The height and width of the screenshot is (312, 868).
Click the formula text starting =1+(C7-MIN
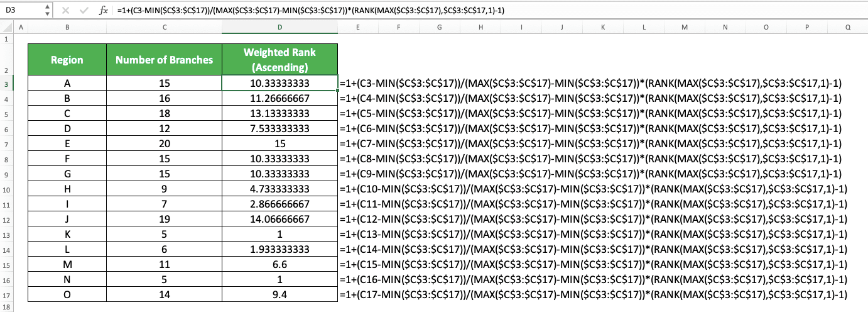coord(590,144)
